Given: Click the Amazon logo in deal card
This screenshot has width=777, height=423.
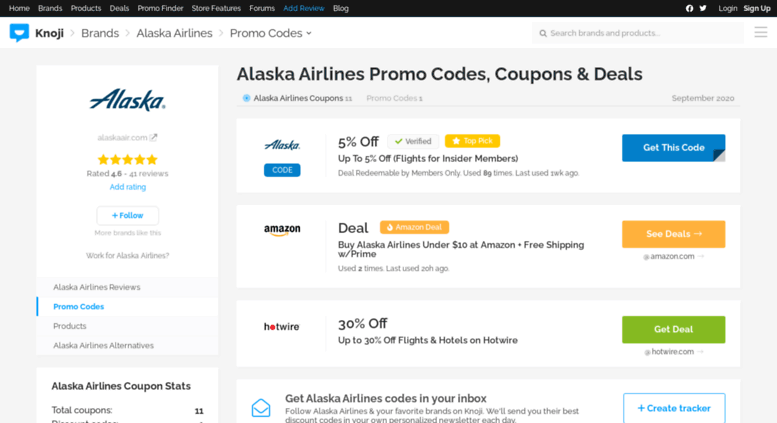Looking at the screenshot, I should point(282,230).
